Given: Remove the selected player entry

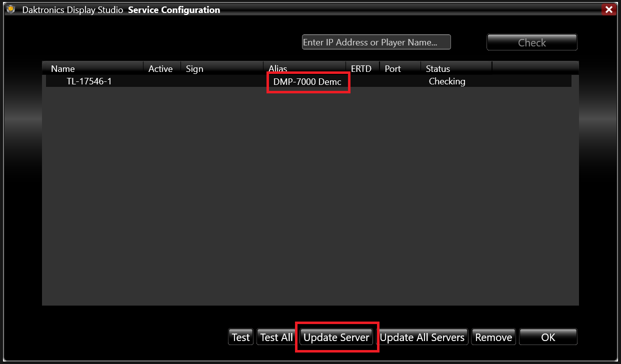Looking at the screenshot, I should [493, 337].
